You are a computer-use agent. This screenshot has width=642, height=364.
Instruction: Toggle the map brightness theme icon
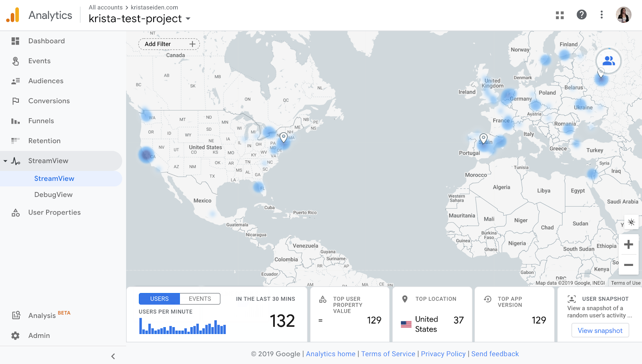pos(631,222)
